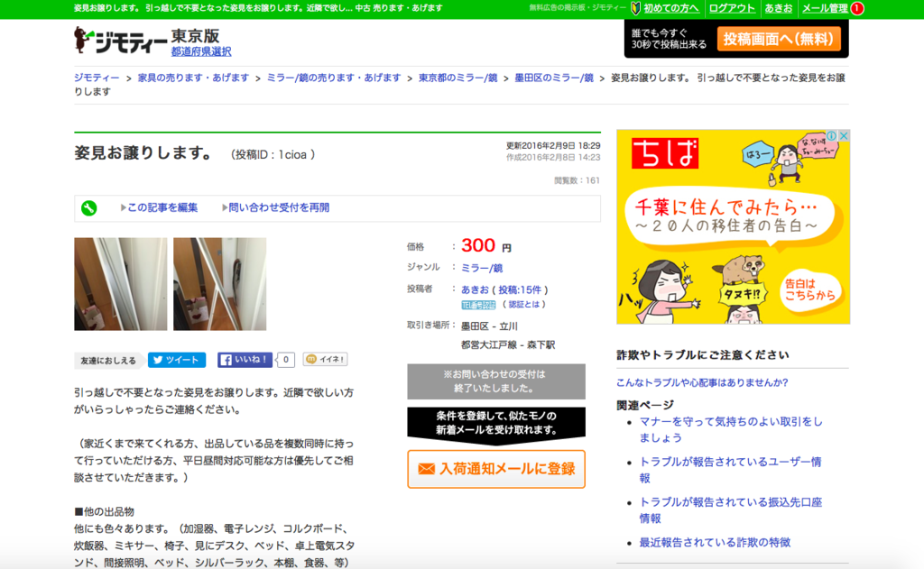Click the green wrench edit icon
Viewport: 924px width, 569px height.
[89, 208]
